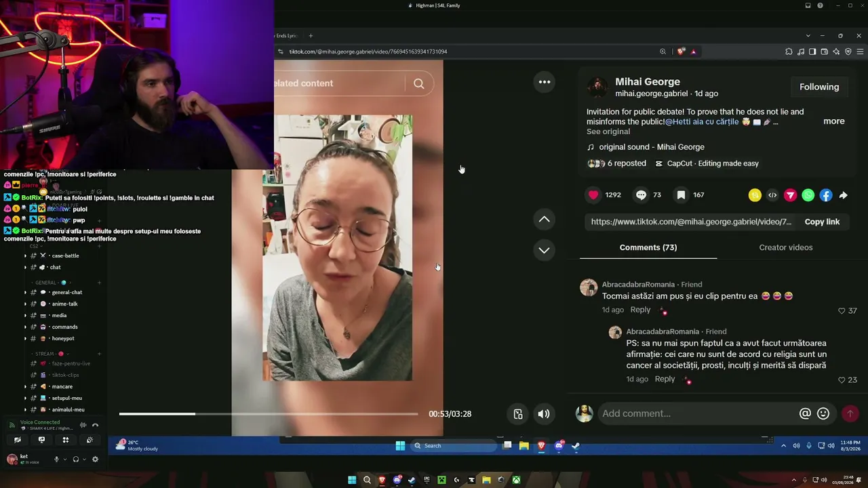Open the Brave Shields icon in address bar
Viewport: 868px width, 488px height.
click(681, 52)
